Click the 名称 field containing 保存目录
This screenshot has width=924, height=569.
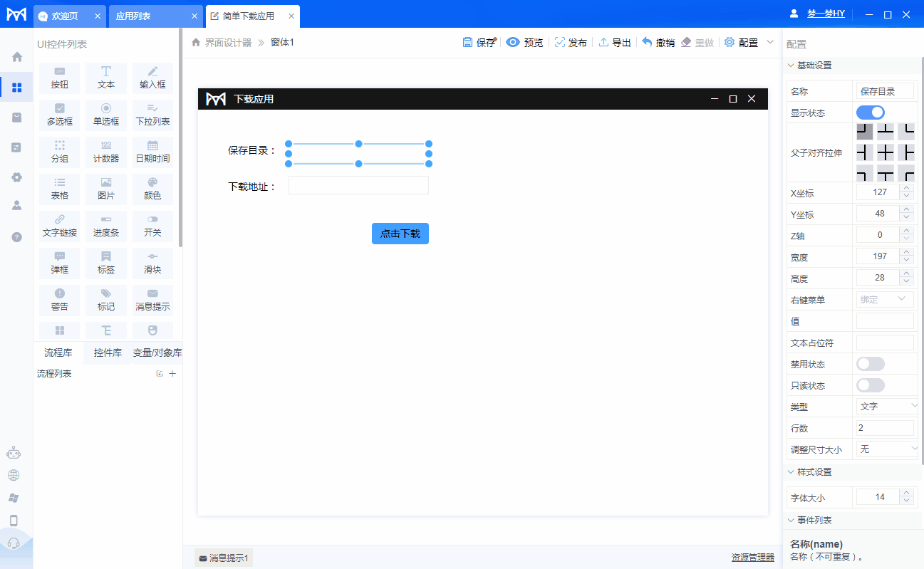[886, 91]
